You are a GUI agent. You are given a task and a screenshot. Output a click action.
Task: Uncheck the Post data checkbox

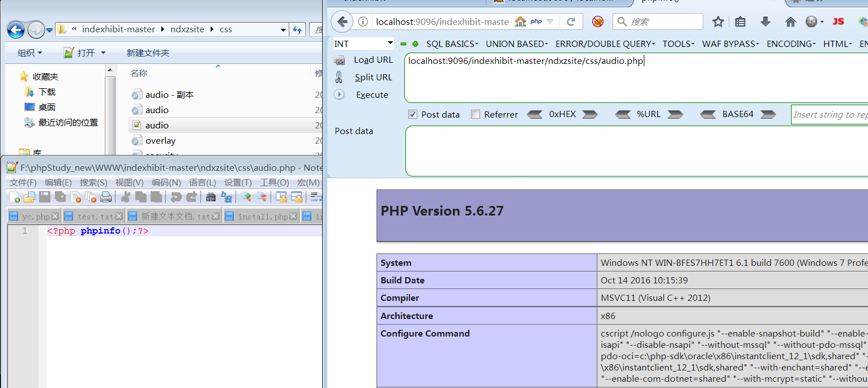pyautogui.click(x=413, y=114)
